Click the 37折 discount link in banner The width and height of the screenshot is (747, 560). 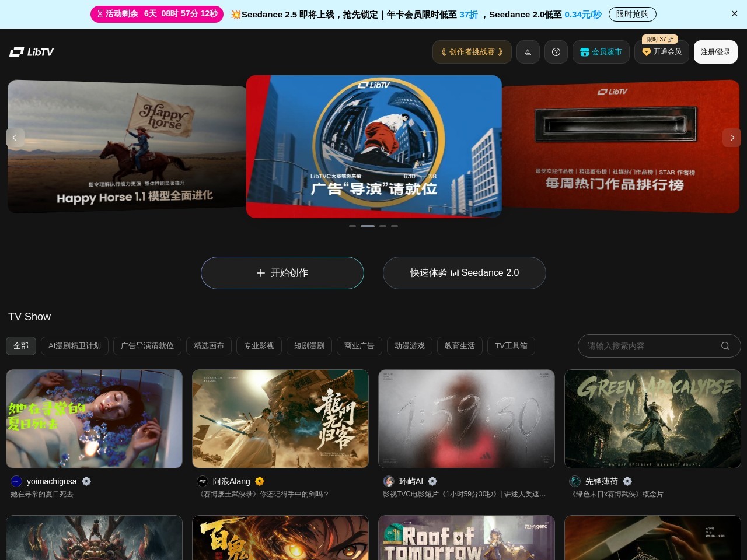(x=469, y=14)
